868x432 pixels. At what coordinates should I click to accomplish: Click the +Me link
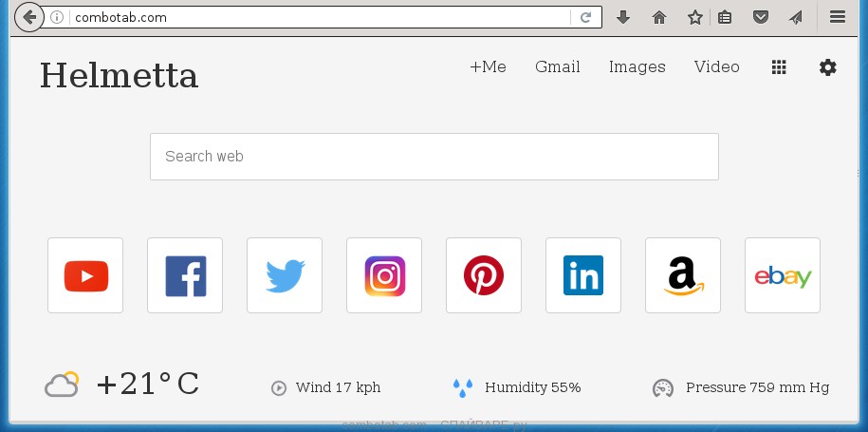(x=488, y=66)
